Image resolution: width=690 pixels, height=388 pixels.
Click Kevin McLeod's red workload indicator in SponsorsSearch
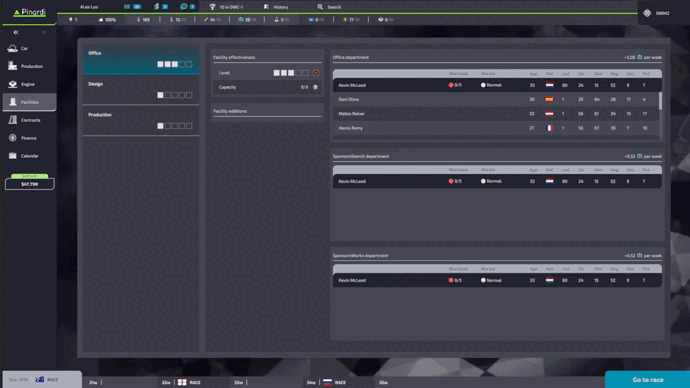point(451,181)
